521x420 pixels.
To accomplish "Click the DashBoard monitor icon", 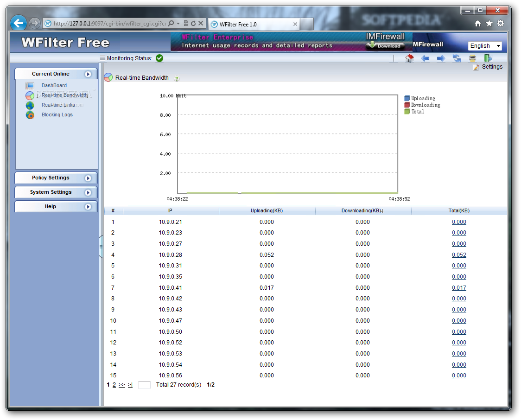I will point(30,86).
